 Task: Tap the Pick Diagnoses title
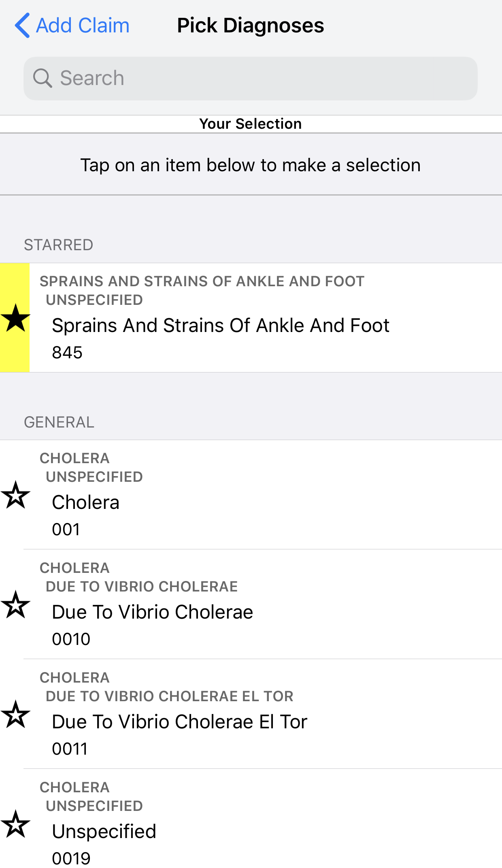pos(251,26)
